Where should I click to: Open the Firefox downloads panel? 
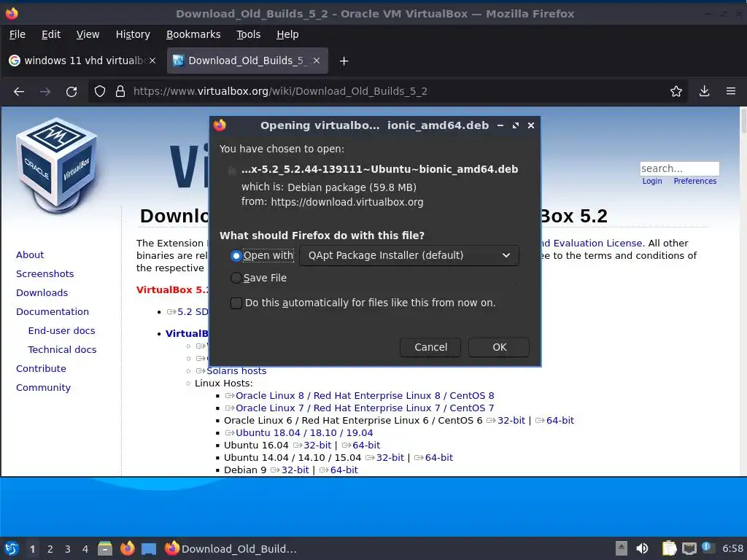click(x=704, y=91)
